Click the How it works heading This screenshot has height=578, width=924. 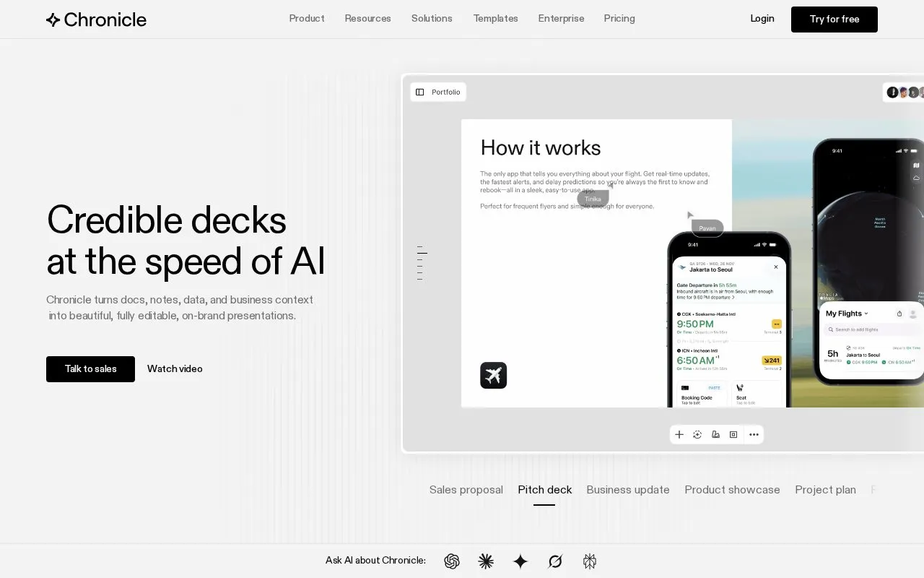pos(541,148)
